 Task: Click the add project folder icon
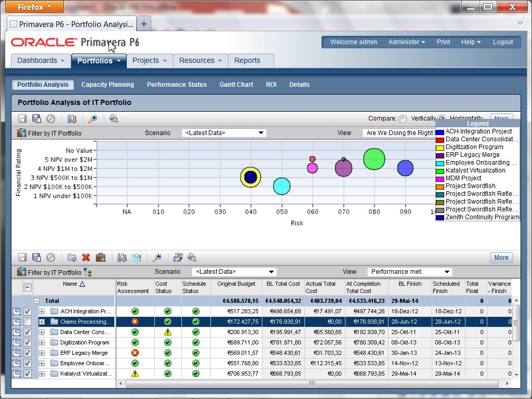72,258
